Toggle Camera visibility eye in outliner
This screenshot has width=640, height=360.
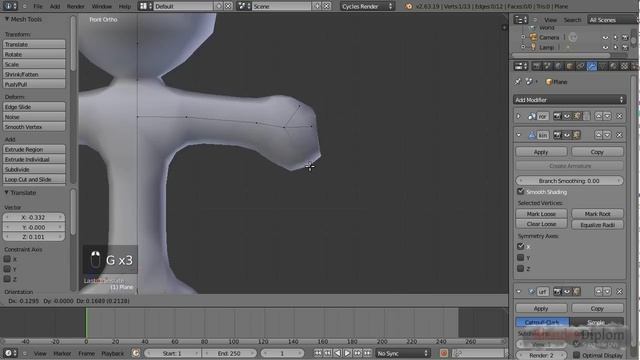pyautogui.click(x=605, y=38)
